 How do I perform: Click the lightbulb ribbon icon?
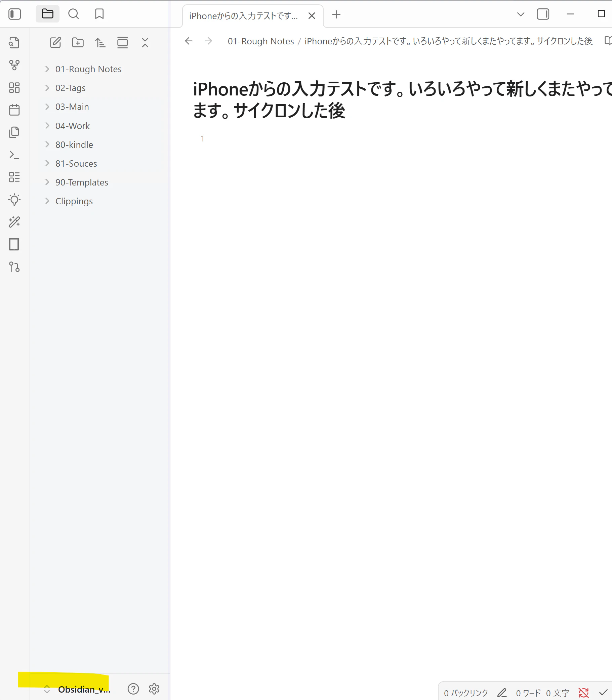pyautogui.click(x=14, y=199)
